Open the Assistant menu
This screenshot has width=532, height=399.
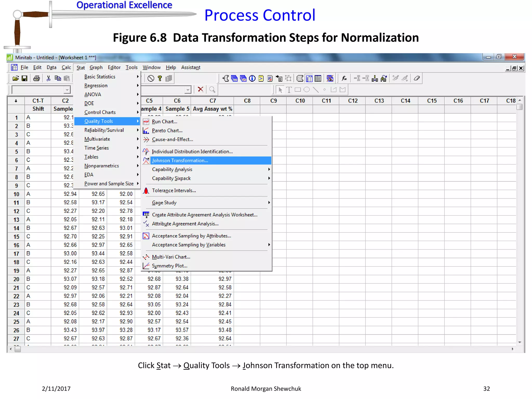click(x=191, y=68)
